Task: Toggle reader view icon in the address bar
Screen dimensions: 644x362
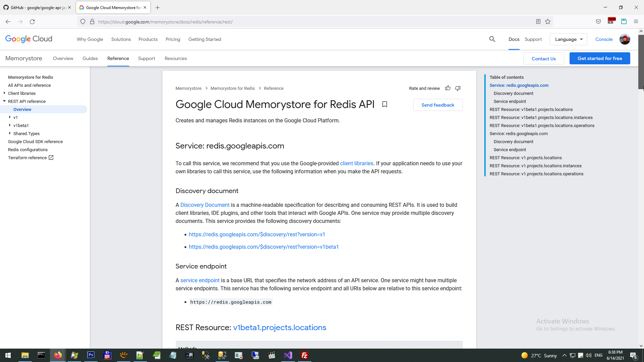Action: coord(538,22)
